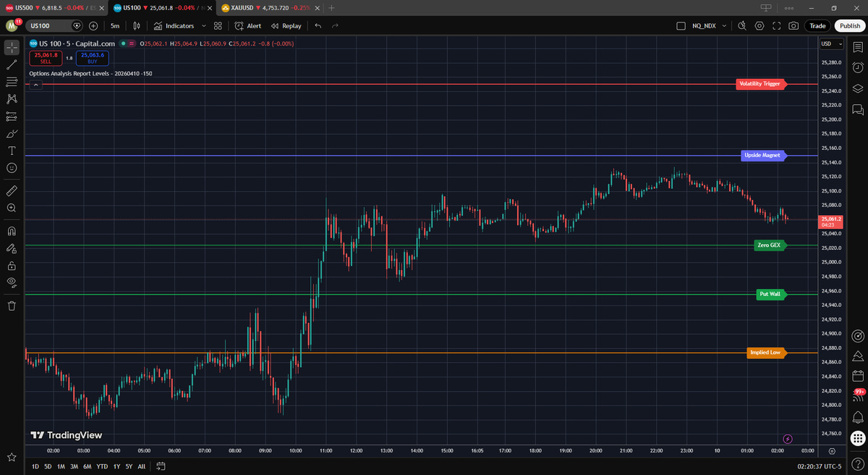Open the forecasting and measurement tools
The image size is (868, 475).
coord(12,116)
